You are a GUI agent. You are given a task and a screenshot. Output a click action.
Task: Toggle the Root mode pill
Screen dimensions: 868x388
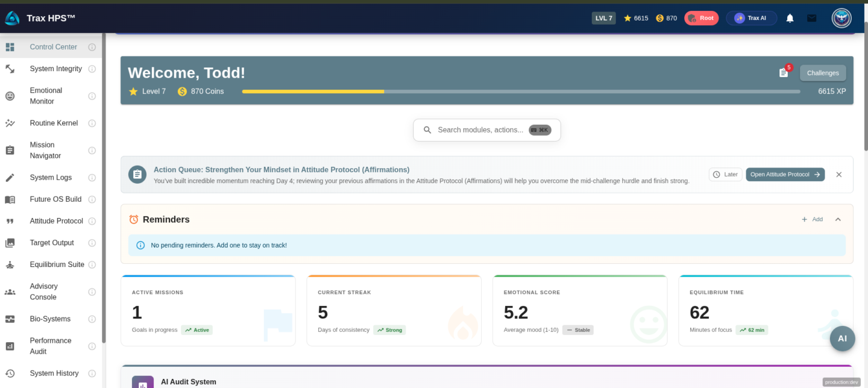click(701, 18)
